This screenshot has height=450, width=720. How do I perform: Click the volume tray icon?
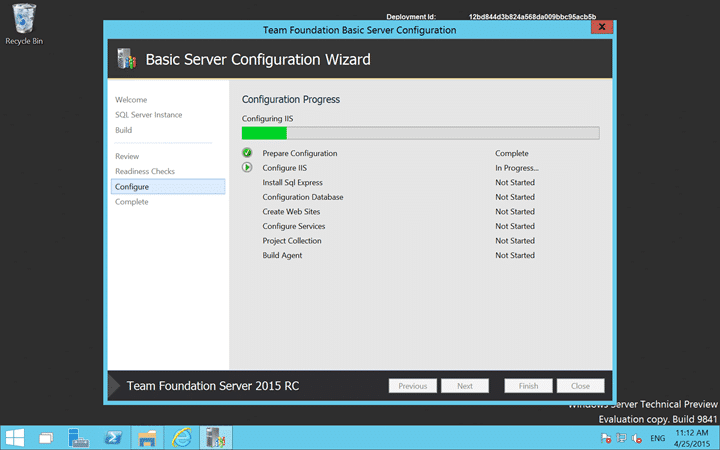point(636,438)
